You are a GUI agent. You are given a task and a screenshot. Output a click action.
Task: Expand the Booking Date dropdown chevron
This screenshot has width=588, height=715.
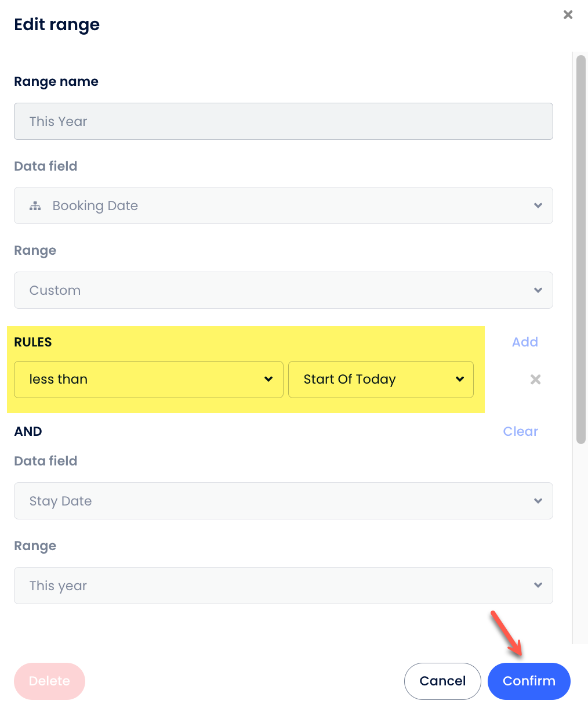coord(538,205)
